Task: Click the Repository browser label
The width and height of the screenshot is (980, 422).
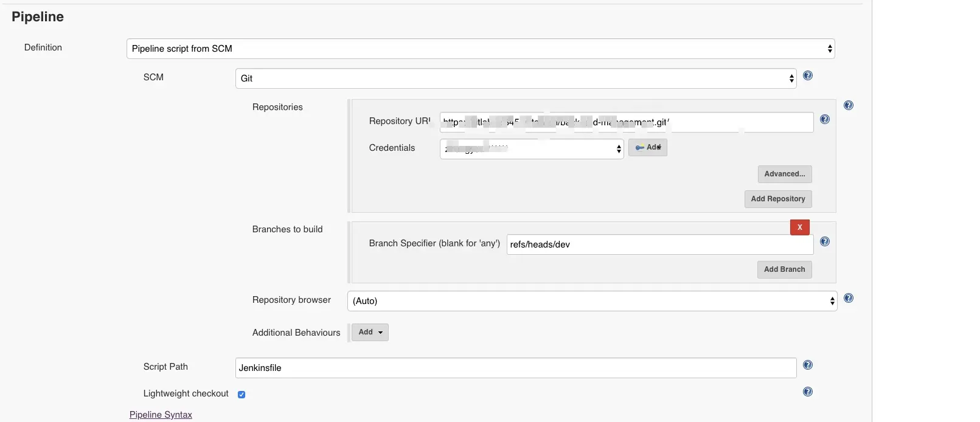Action: pyautogui.click(x=292, y=300)
